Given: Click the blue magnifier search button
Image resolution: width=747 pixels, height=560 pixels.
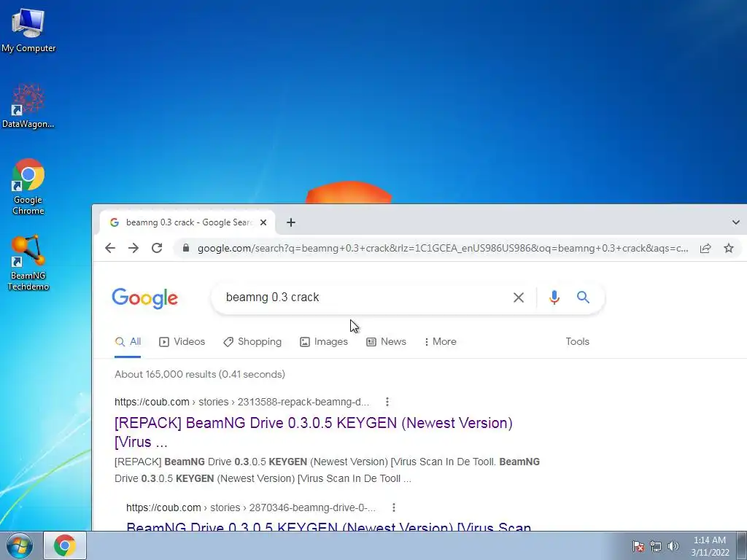Looking at the screenshot, I should (x=583, y=297).
